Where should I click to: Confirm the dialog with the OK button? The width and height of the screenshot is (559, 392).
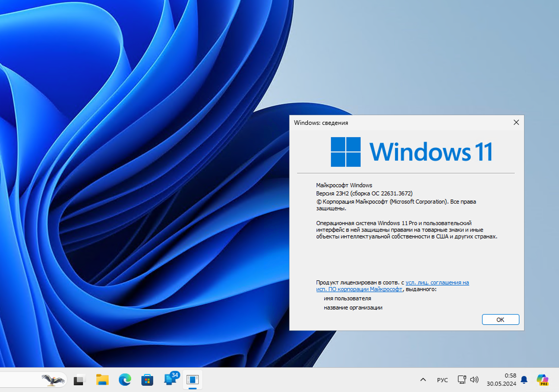tap(500, 319)
